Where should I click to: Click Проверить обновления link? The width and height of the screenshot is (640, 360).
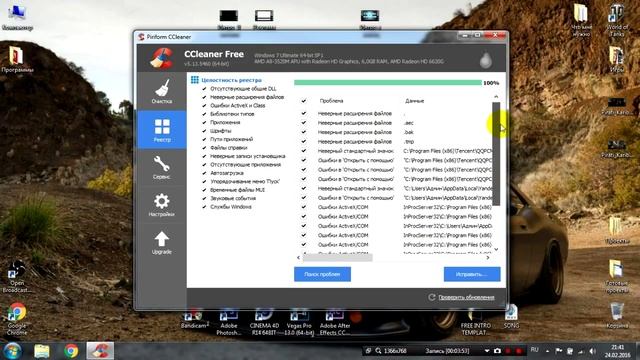(466, 298)
